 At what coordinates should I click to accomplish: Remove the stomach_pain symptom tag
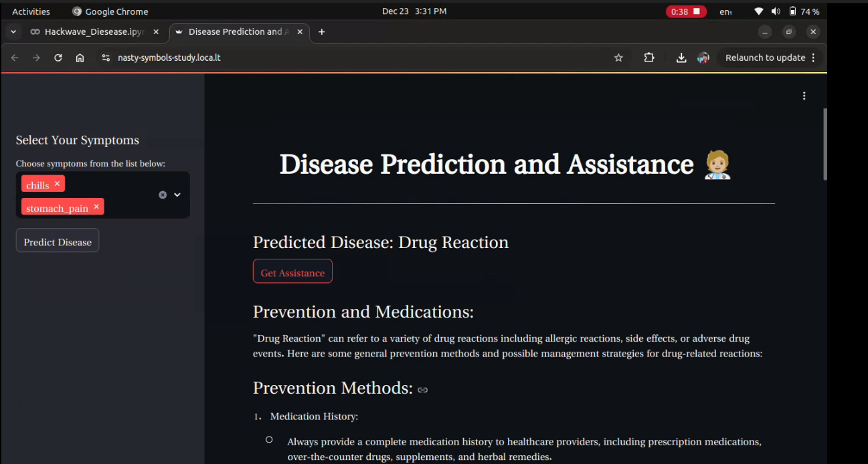pos(96,207)
